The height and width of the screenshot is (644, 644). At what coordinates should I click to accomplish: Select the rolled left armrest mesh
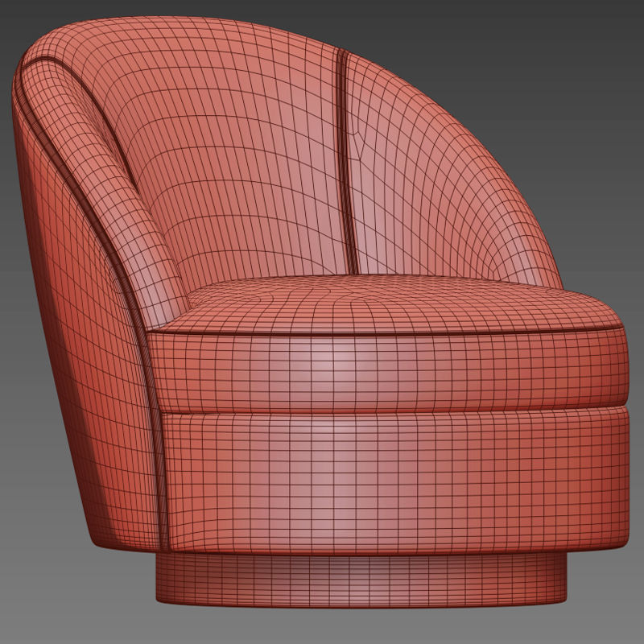(x=103, y=185)
